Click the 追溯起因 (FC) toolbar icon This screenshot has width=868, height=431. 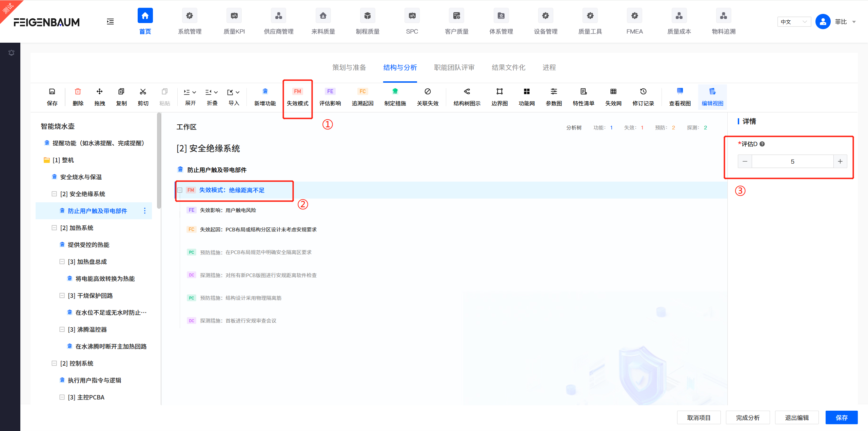tap(362, 97)
